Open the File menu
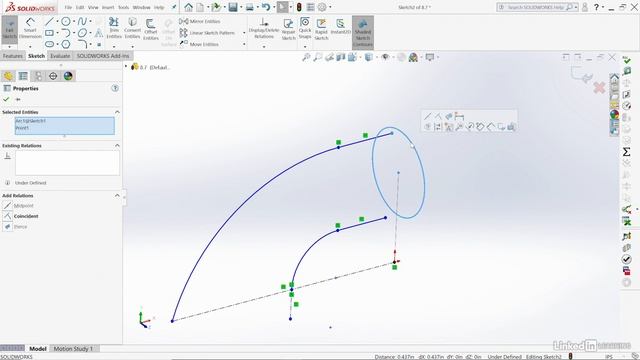 pyautogui.click(x=68, y=7)
